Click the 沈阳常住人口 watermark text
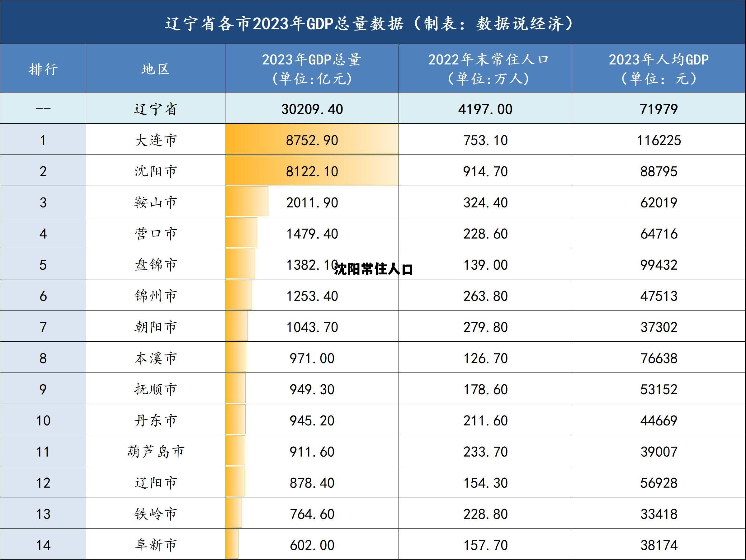 [374, 269]
